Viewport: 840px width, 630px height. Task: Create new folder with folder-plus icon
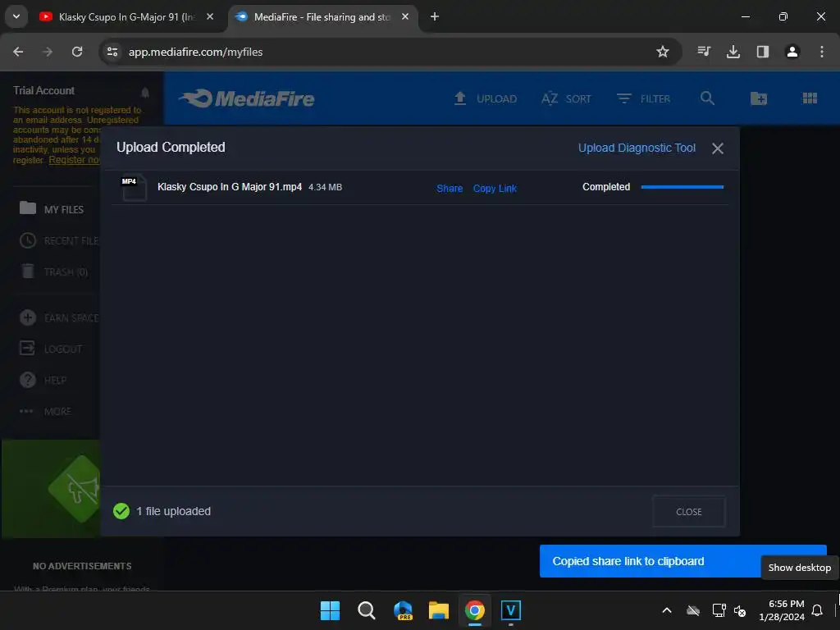(x=759, y=98)
